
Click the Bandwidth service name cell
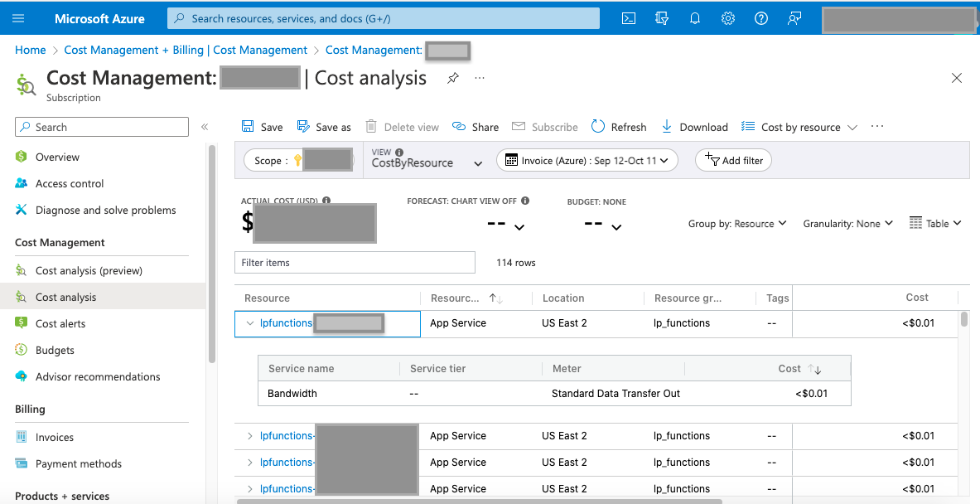pyautogui.click(x=292, y=393)
